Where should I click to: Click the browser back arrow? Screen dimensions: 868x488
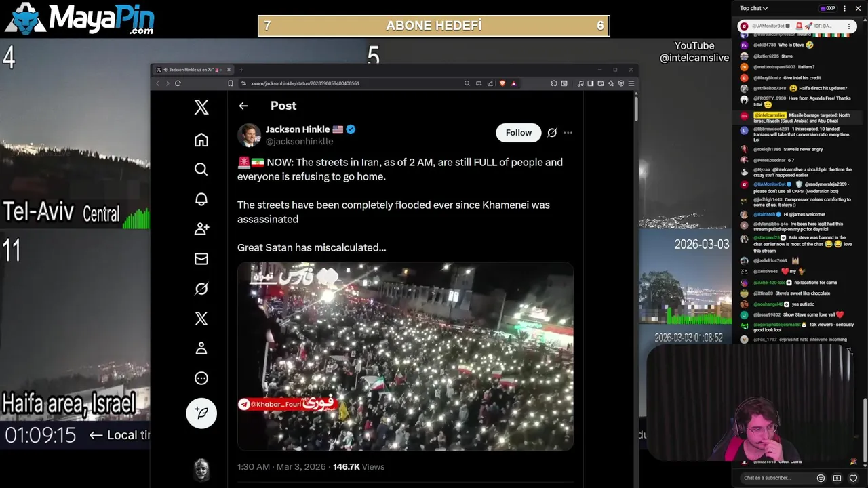pos(158,83)
